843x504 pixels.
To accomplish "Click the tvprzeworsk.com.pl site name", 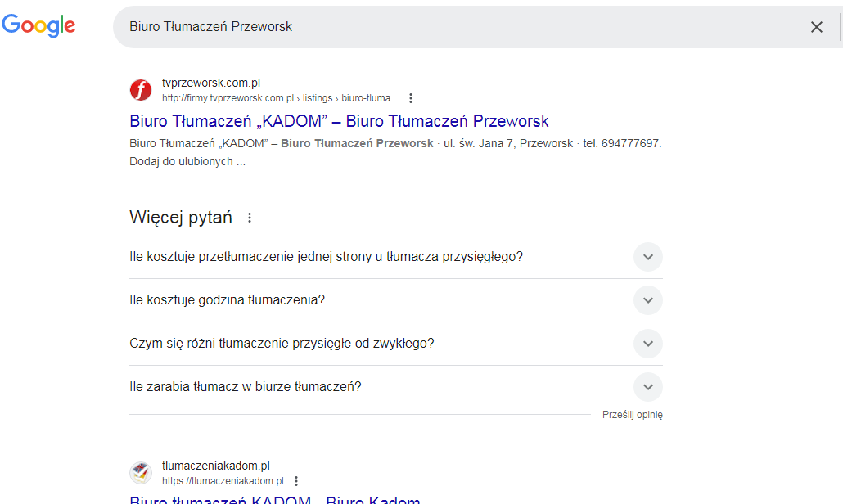I will (x=211, y=83).
